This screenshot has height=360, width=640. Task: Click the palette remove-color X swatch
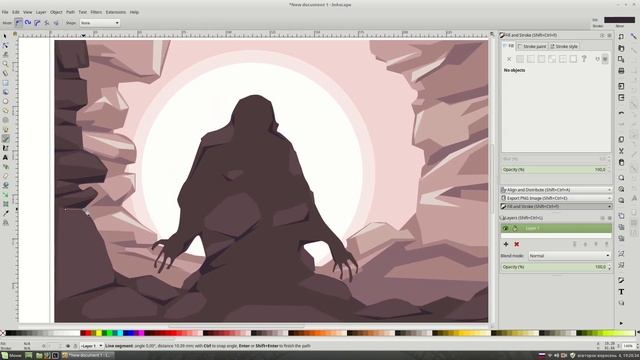[3, 333]
